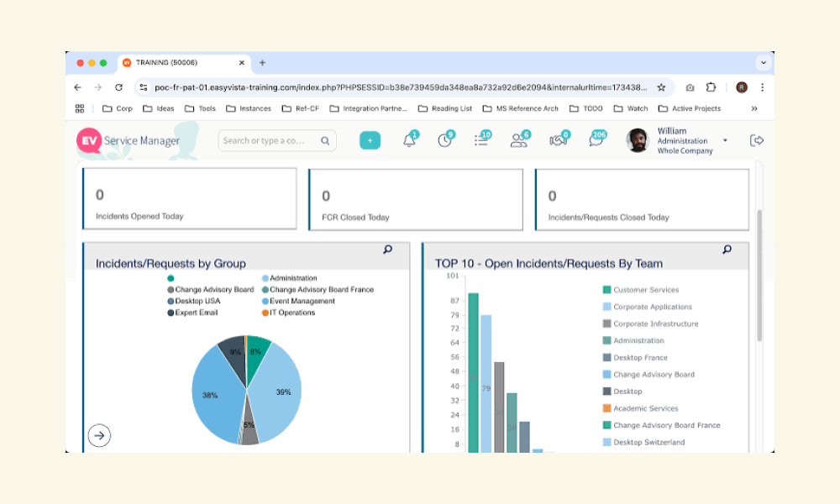Open the handshake icon with badge 0
This screenshot has width=840, height=504.
pos(559,140)
